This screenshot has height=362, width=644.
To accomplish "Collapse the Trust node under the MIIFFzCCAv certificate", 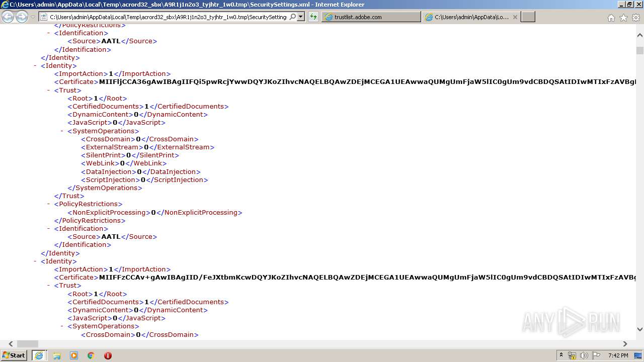I will tap(49, 285).
